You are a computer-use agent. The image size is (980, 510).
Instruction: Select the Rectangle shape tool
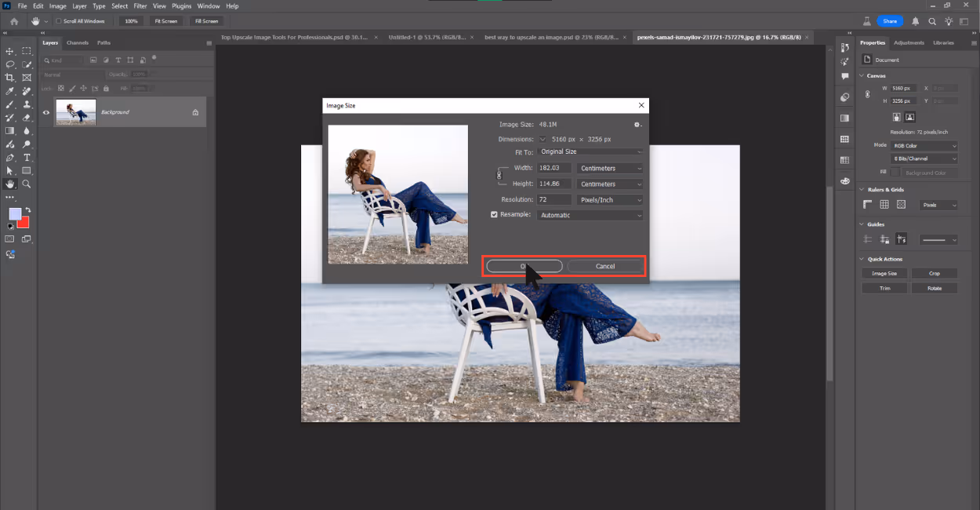coord(27,171)
